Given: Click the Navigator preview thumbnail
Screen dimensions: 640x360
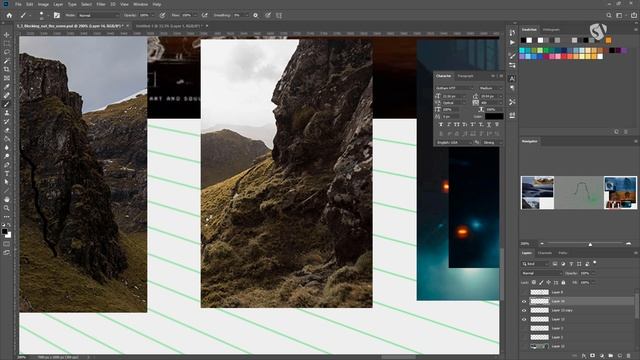Looking at the screenshot, I should pos(578,193).
